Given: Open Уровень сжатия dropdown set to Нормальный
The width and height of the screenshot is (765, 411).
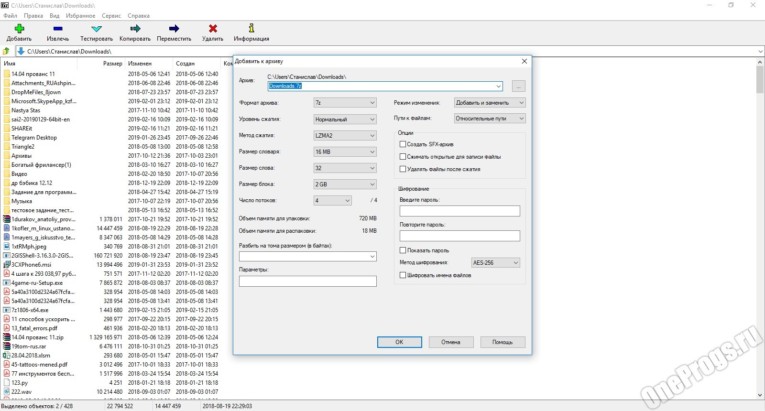Looking at the screenshot, I should pyautogui.click(x=345, y=119).
